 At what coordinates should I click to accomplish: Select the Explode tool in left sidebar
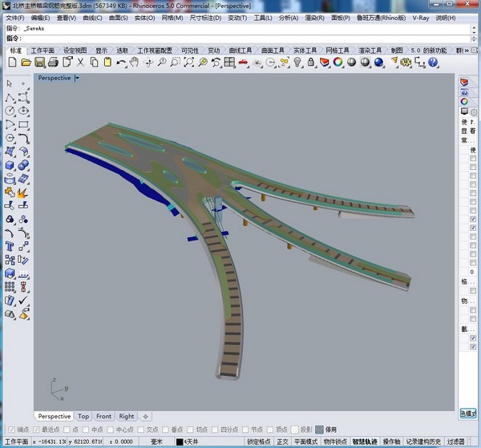click(x=23, y=192)
